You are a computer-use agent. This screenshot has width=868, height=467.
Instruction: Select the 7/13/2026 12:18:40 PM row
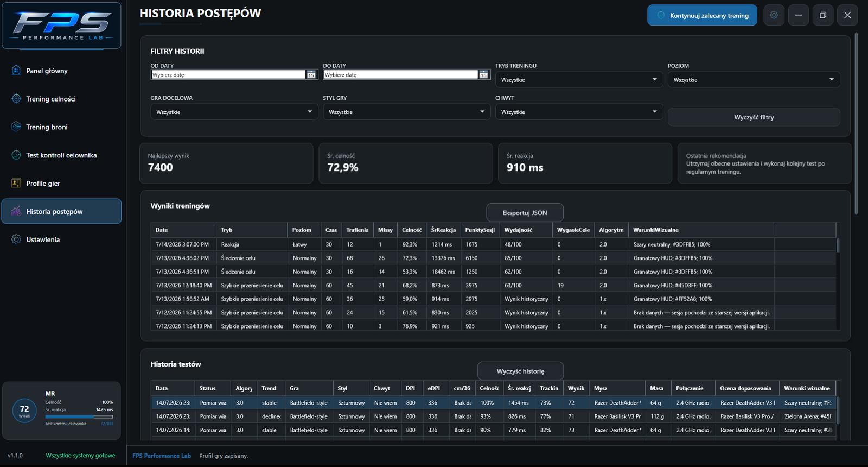click(x=494, y=285)
